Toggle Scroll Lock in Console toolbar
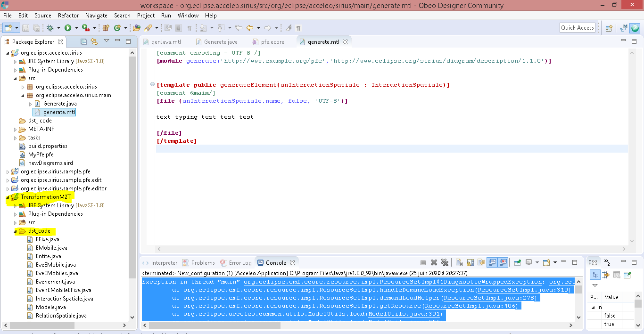644x334 pixels. (470, 262)
